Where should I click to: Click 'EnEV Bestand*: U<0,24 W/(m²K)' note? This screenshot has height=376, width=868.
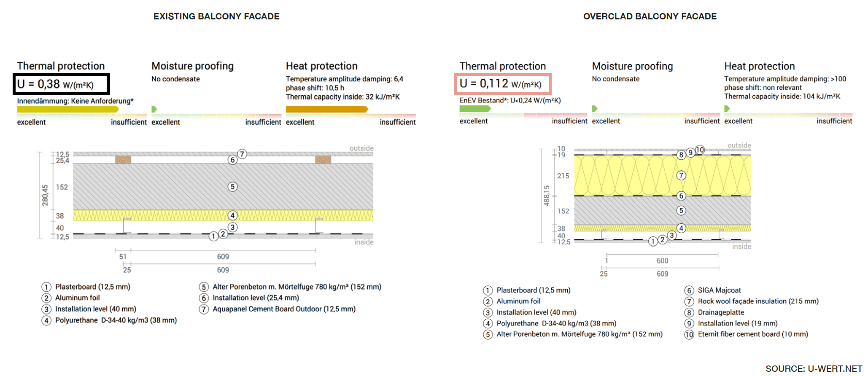point(510,100)
